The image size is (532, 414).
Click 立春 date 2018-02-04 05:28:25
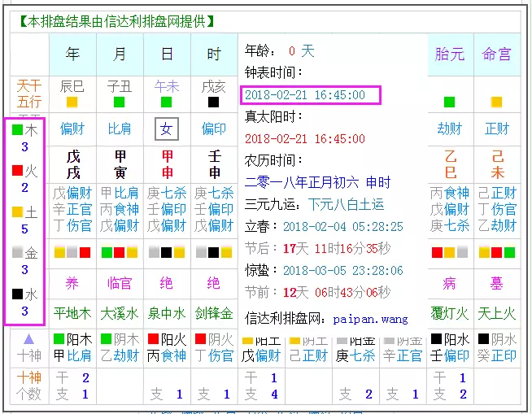click(x=343, y=227)
